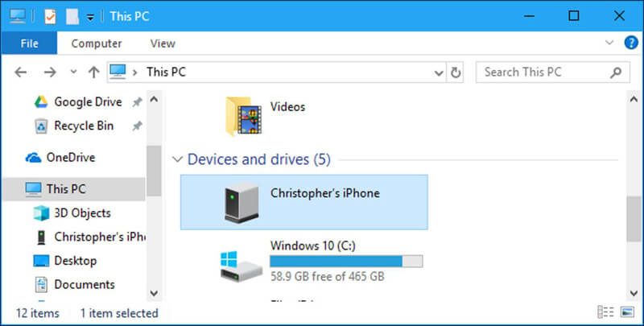Open the address bar history dropdown
Image resolution: width=644 pixels, height=326 pixels.
click(x=439, y=73)
